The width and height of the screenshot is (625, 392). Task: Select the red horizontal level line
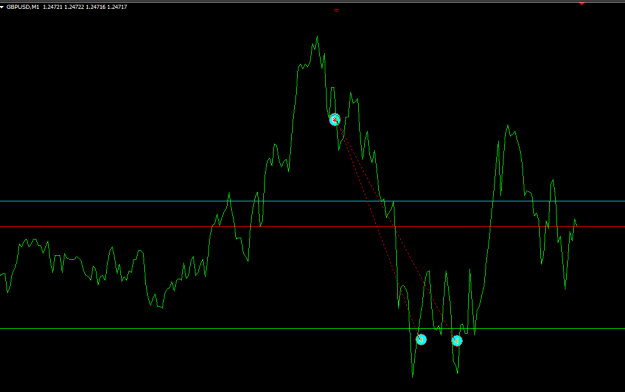click(312, 227)
